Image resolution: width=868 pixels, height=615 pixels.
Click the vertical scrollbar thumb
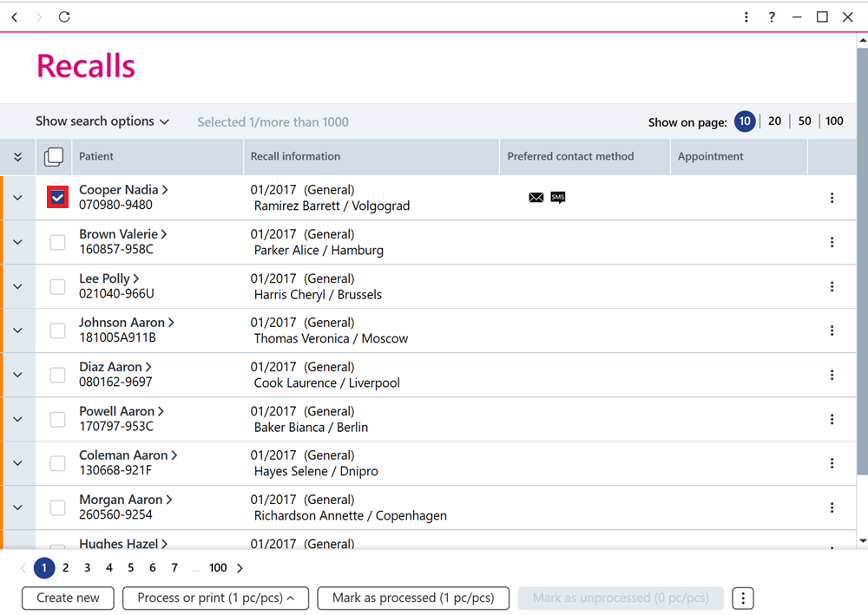coord(862,261)
